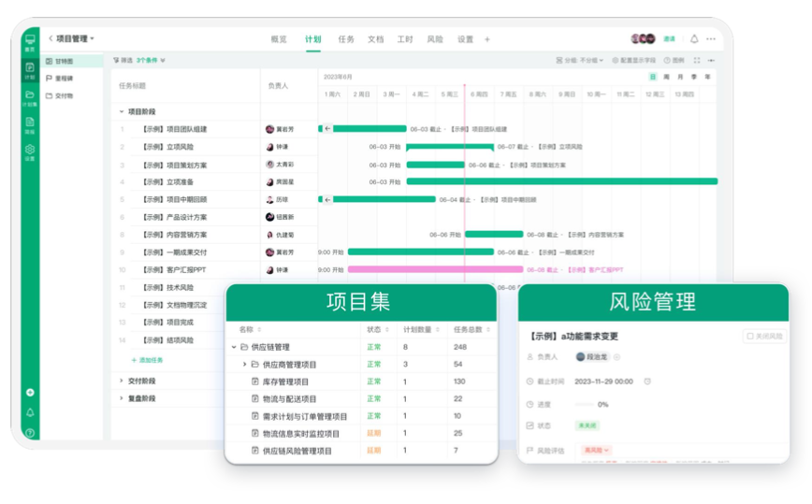Click the pink 客户汇报PPT Gantt bar
Viewport: 812px width, 504px height.
(x=421, y=269)
